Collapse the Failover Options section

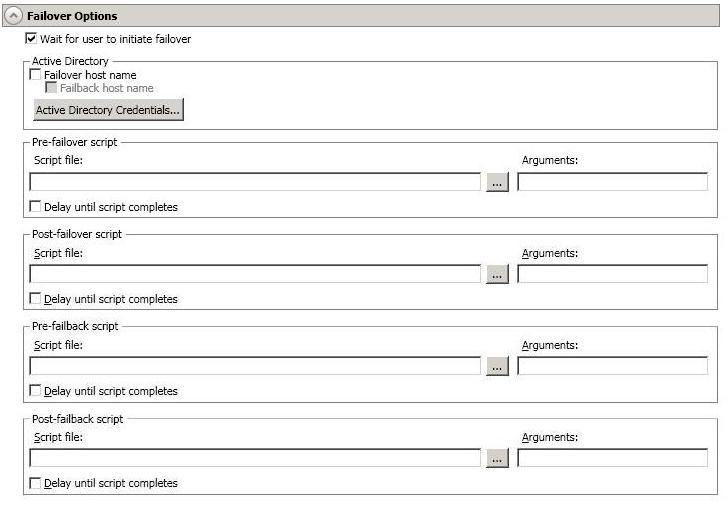click(13, 16)
